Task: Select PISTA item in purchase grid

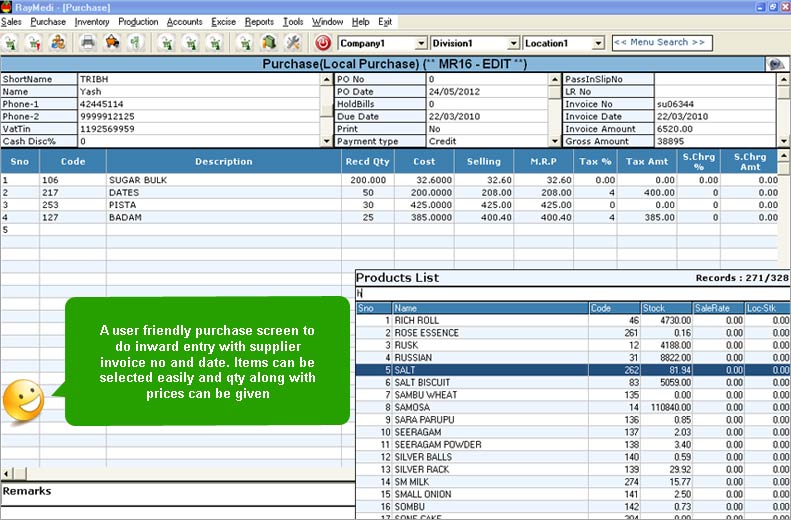Action: coord(223,205)
